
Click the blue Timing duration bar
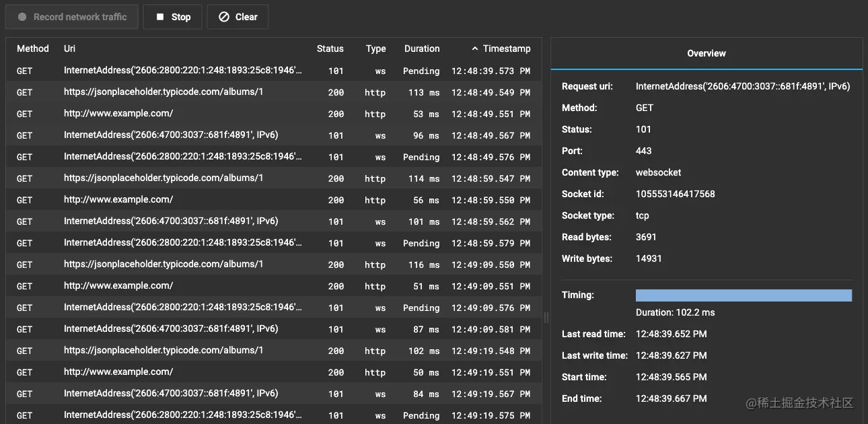tap(744, 295)
